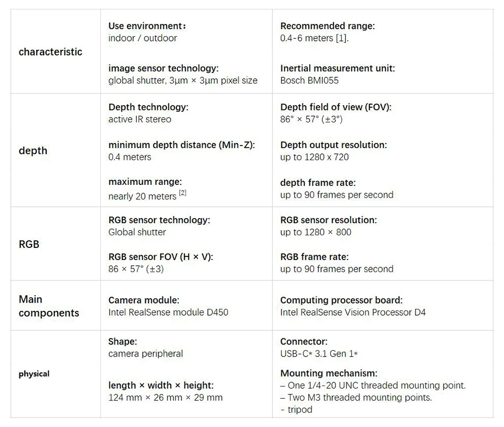Click the 'Two M3 threaded mounting points' line
The image size is (504, 427).
[359, 398]
